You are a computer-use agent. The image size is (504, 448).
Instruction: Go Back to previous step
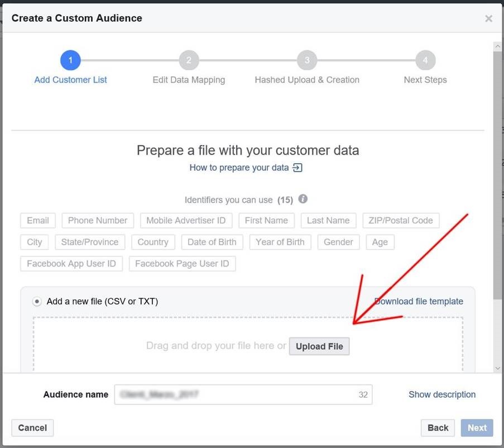[438, 428]
